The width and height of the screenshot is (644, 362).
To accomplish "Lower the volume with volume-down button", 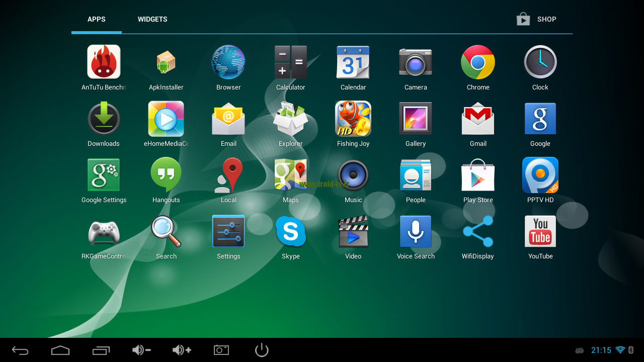I will click(141, 350).
